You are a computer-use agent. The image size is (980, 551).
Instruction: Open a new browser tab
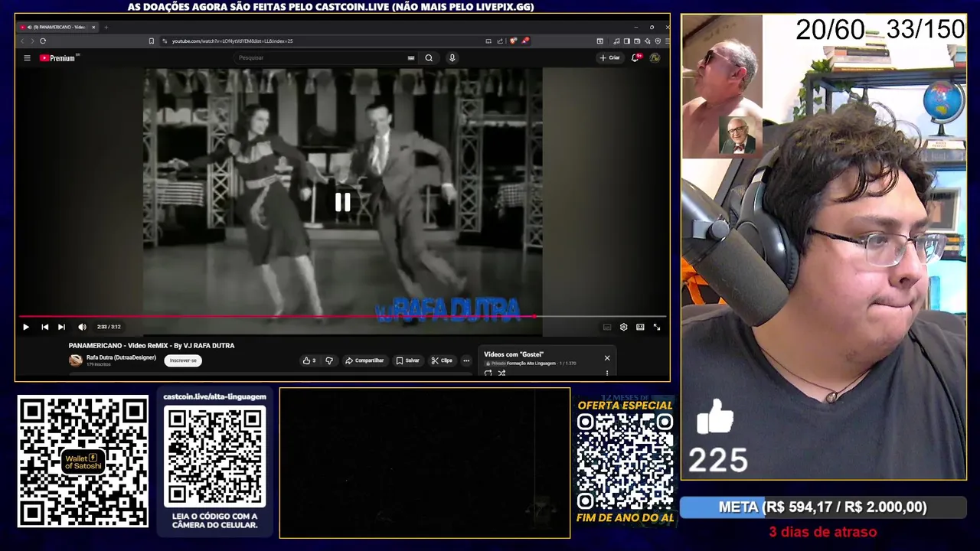tap(106, 28)
